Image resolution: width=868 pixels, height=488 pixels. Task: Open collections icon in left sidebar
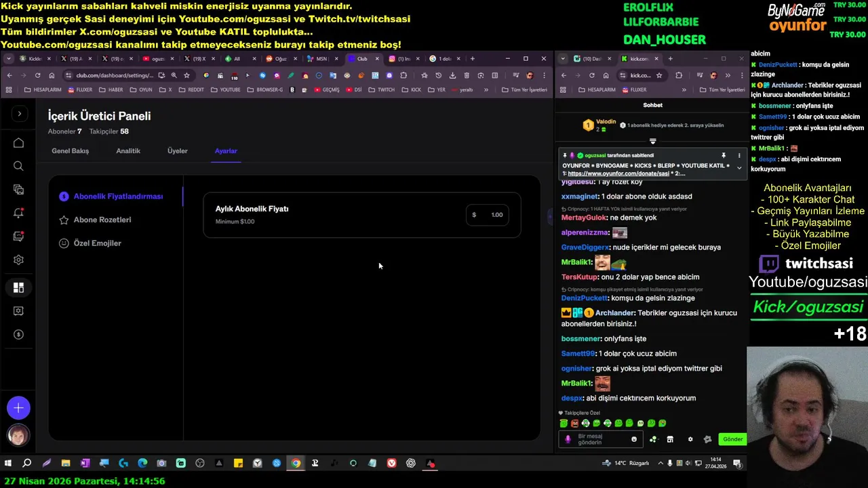(x=18, y=190)
